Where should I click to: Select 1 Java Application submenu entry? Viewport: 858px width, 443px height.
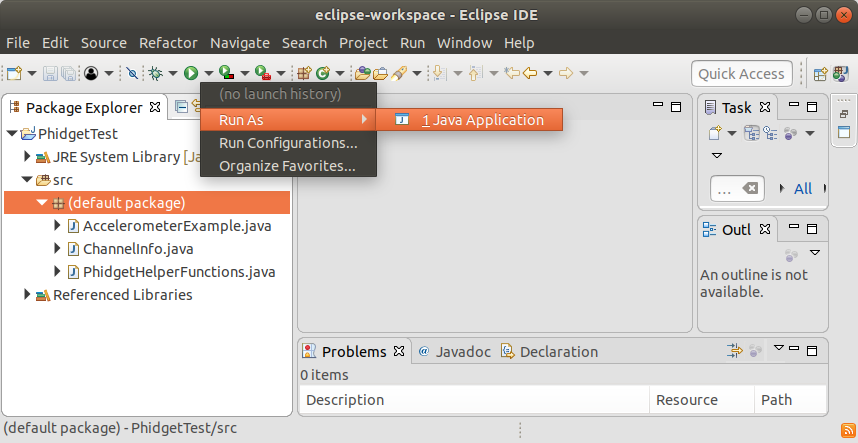[469, 120]
